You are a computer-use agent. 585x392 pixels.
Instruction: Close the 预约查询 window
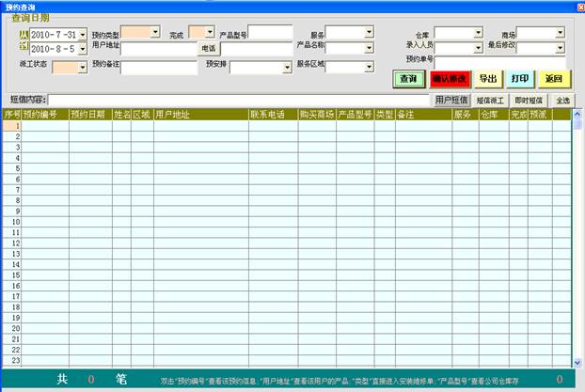581,8
